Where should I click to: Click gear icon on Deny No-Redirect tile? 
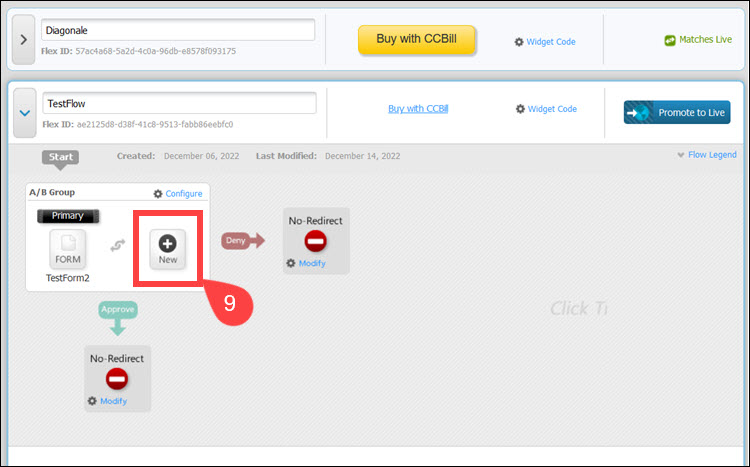(291, 263)
